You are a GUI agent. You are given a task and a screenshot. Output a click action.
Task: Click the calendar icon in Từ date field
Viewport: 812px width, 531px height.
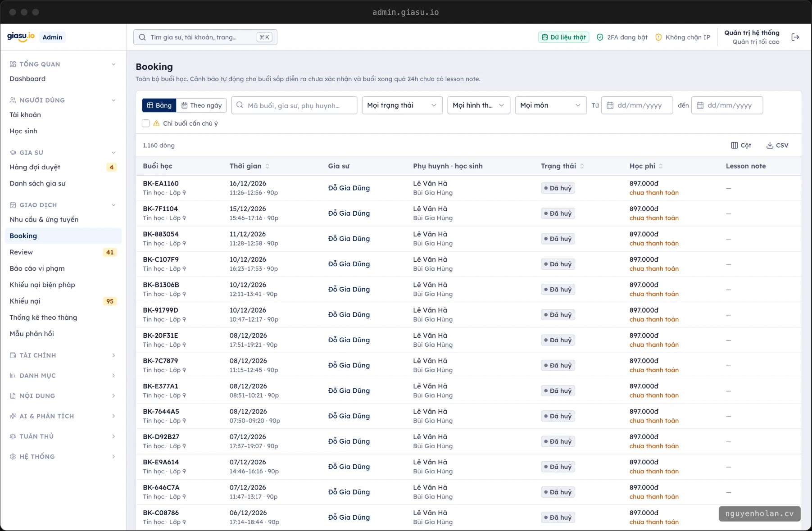(x=610, y=105)
